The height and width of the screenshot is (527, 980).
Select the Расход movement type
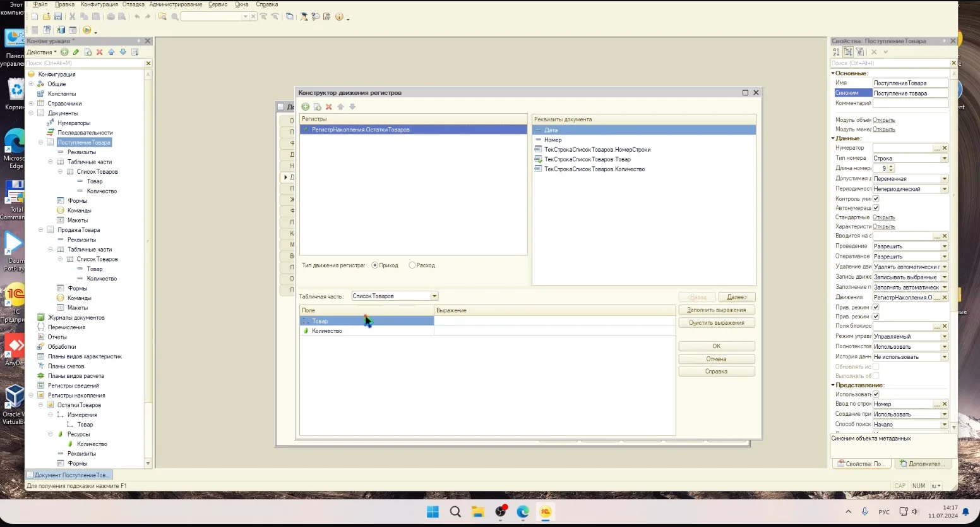click(x=422, y=265)
